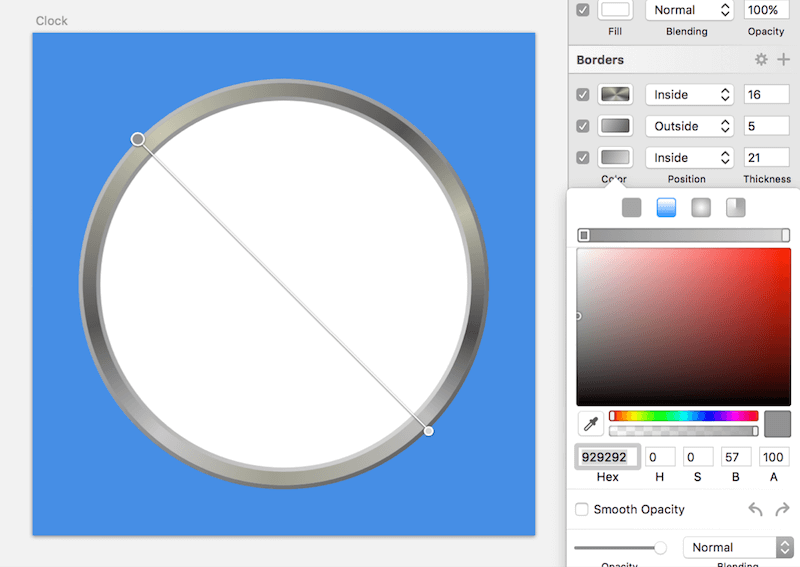Click the alpha transparency slider
Screen dimensions: 800x567
click(x=684, y=431)
